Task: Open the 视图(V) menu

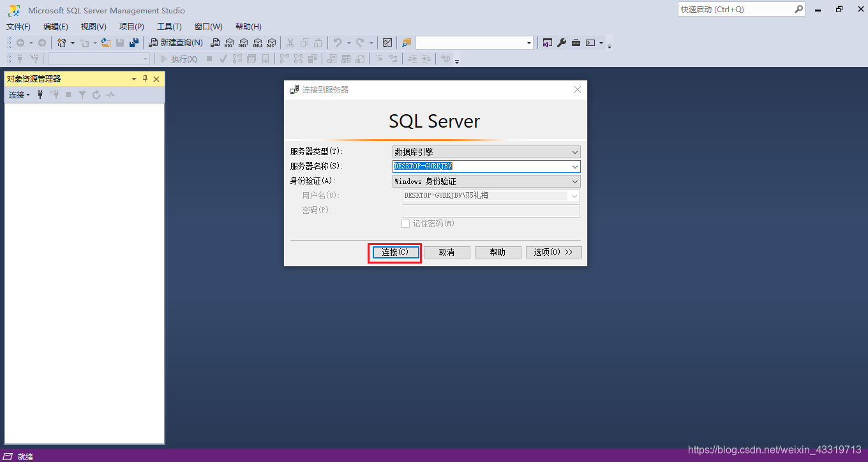Action: [x=94, y=27]
